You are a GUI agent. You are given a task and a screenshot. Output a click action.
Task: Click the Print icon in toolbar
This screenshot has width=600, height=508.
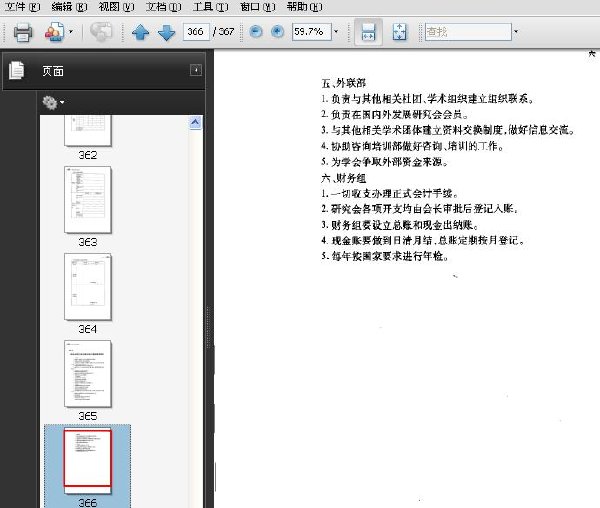tap(23, 32)
